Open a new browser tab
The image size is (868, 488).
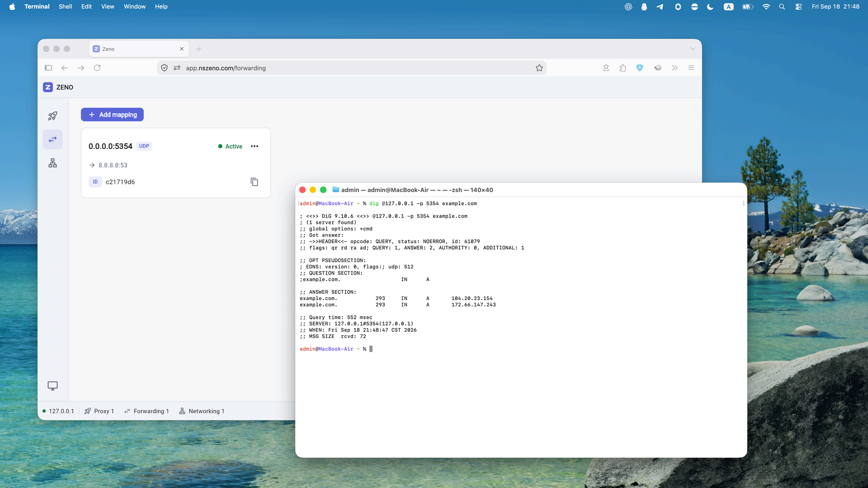point(199,49)
